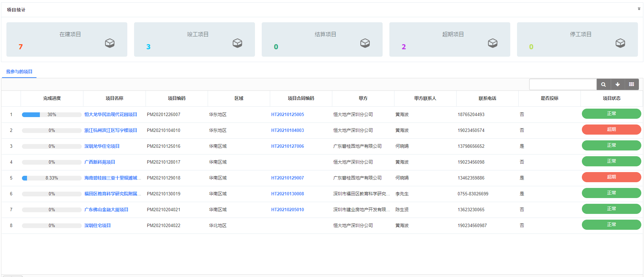The height and width of the screenshot is (277, 644).
Task: Click 正常 status badge for PM20210204022
Action: click(x=611, y=225)
